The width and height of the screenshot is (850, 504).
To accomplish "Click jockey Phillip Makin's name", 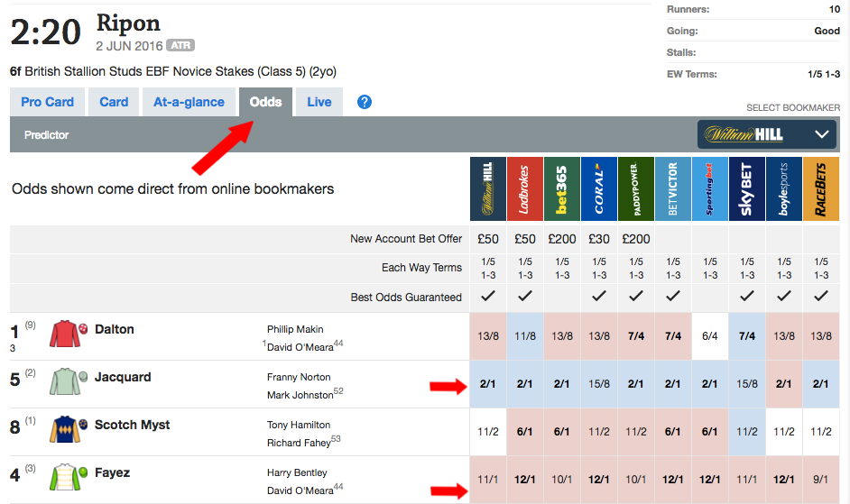I will [295, 329].
